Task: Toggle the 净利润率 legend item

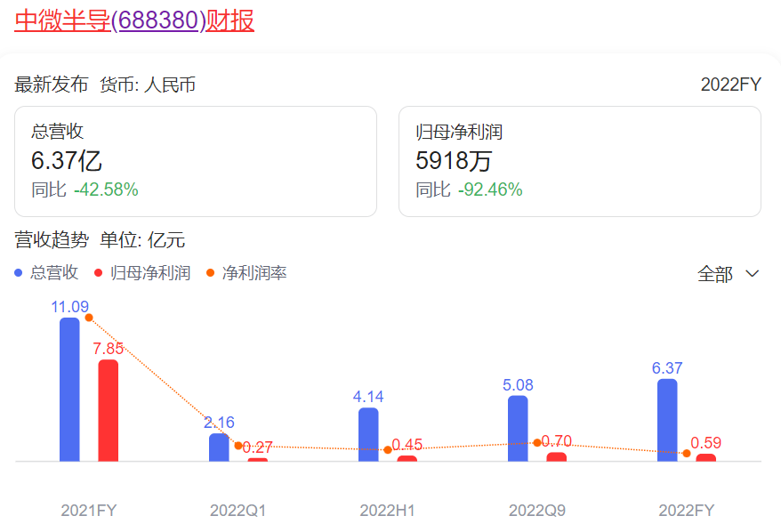Action: tap(246, 273)
